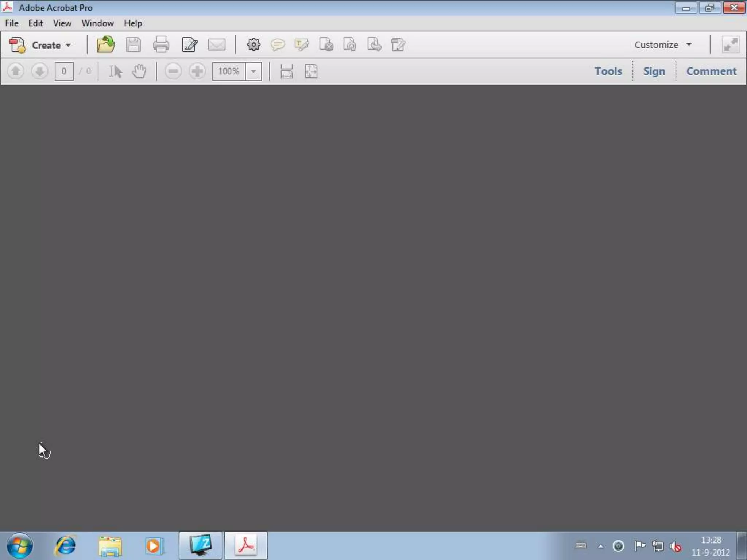
Task: Open the zoom level dropdown arrow
Action: click(x=253, y=71)
